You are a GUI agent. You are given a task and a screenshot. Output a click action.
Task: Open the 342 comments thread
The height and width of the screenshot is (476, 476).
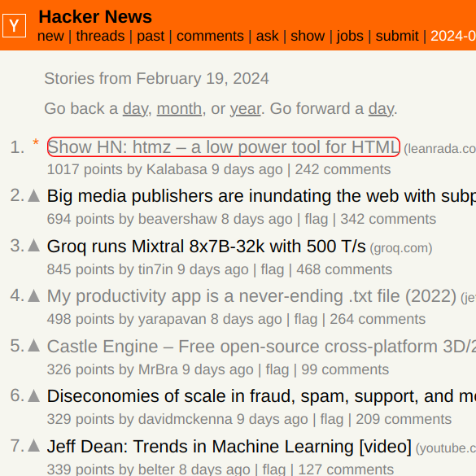coord(388,219)
